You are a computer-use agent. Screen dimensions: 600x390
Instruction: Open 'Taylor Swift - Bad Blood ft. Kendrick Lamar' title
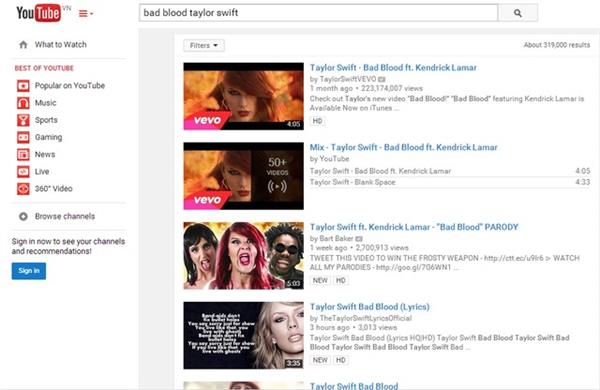click(x=393, y=68)
